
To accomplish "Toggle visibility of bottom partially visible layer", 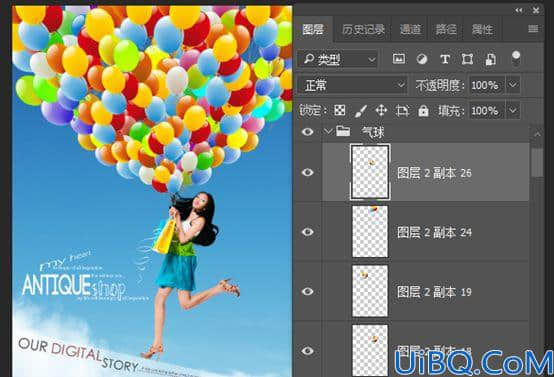I will 308,351.
